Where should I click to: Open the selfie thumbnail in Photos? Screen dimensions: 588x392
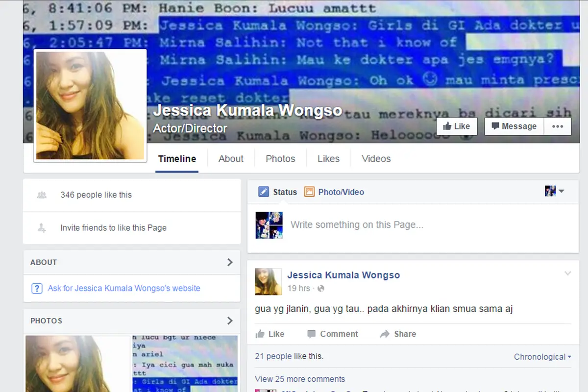[x=78, y=364]
